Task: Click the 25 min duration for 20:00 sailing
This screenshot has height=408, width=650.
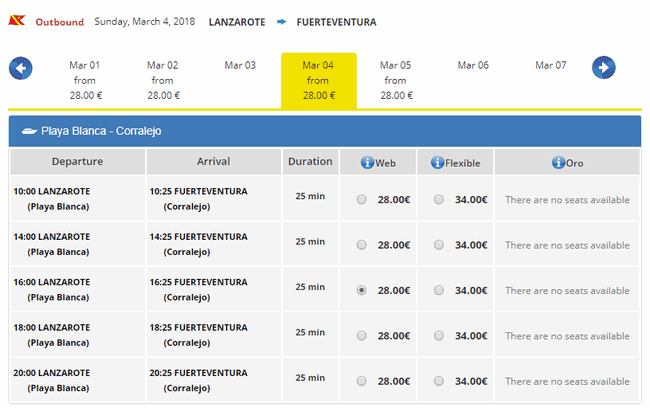Action: click(310, 378)
